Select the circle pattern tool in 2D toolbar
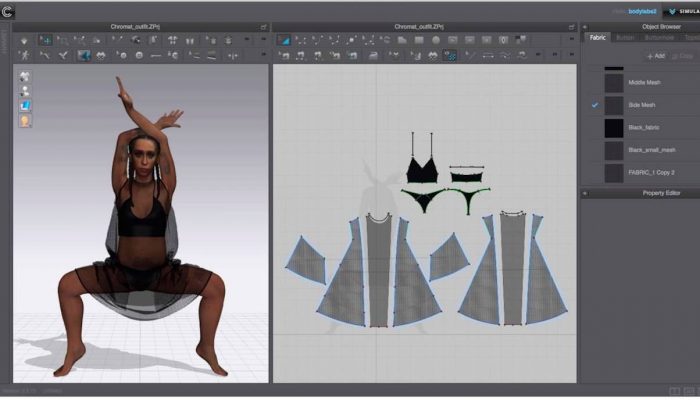Image resolution: width=700 pixels, height=400 pixels. coord(435,40)
